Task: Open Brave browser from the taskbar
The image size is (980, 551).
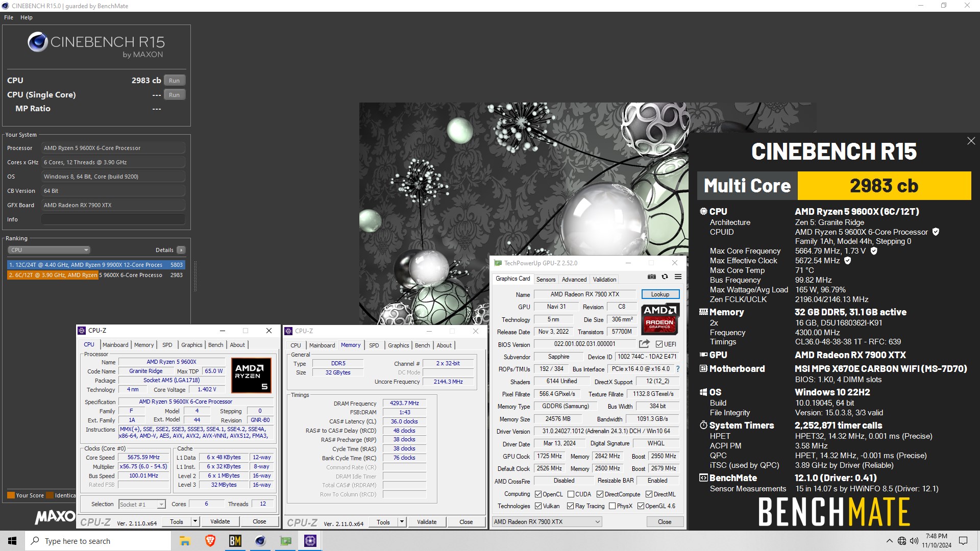Action: click(210, 541)
